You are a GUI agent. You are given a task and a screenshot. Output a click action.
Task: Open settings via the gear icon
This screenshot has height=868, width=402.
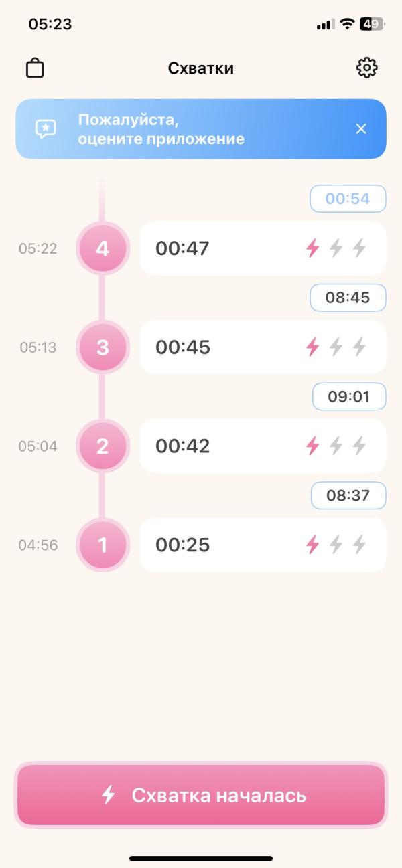(366, 68)
